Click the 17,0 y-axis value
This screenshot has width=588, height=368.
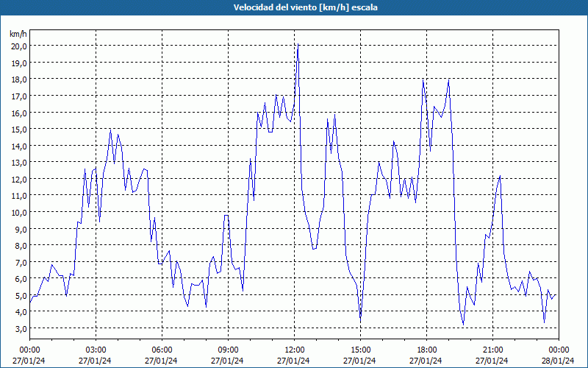[20, 96]
